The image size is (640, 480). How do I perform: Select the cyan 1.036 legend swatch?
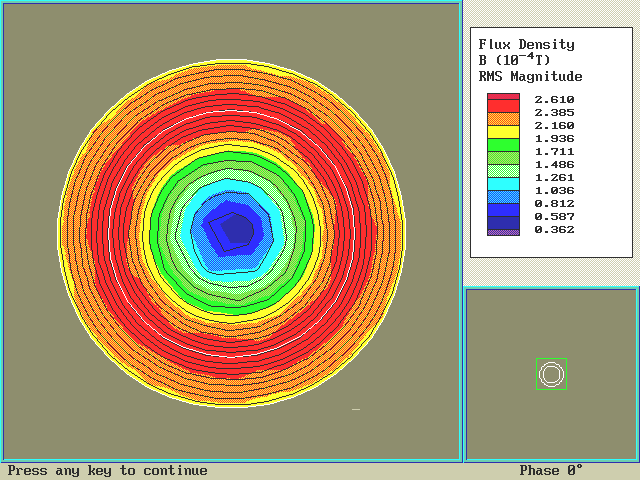(x=503, y=190)
